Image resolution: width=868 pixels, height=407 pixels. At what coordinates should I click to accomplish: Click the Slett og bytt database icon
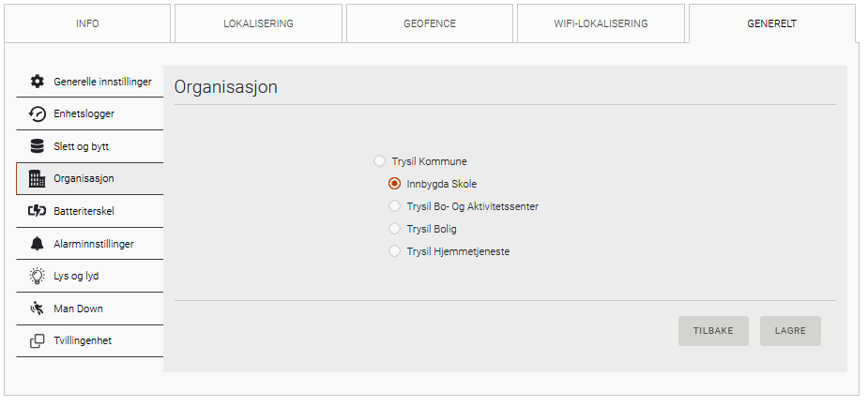[38, 146]
